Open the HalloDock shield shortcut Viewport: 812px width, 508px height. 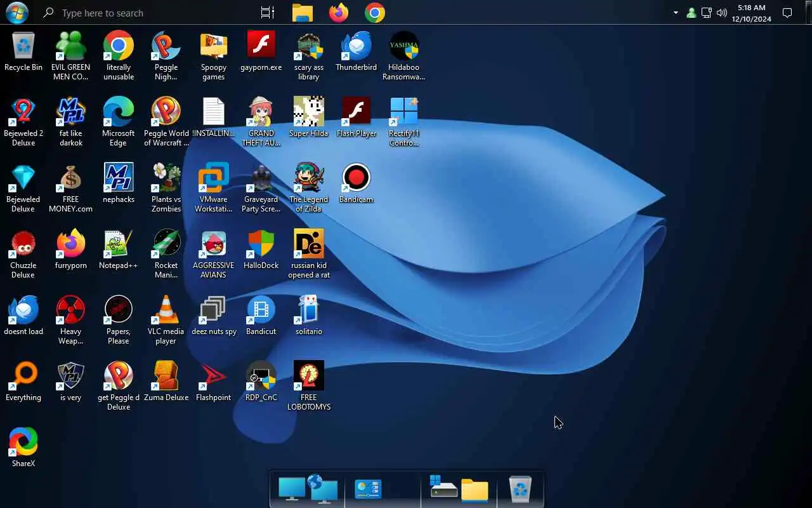pyautogui.click(x=261, y=250)
